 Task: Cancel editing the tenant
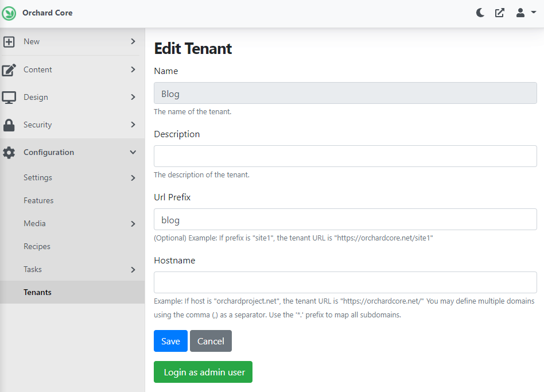coord(211,341)
